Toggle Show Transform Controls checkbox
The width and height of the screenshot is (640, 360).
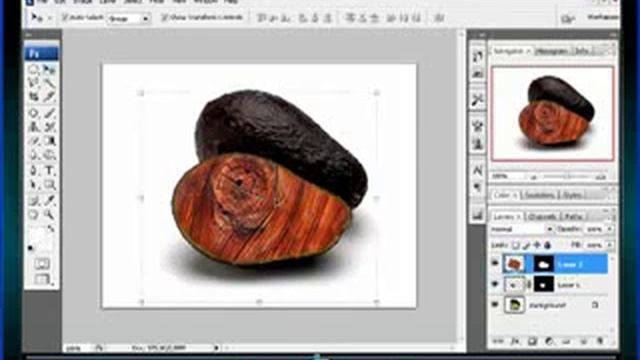164,18
